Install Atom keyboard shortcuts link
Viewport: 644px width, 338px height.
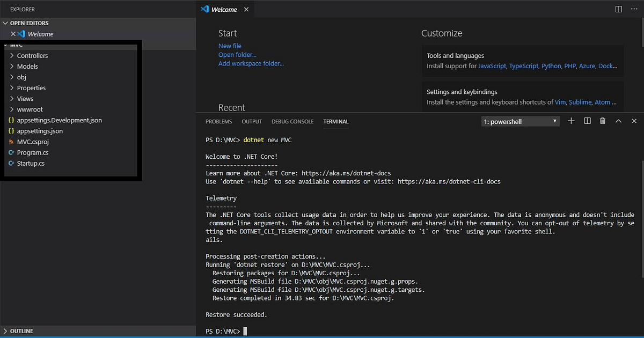click(x=602, y=102)
